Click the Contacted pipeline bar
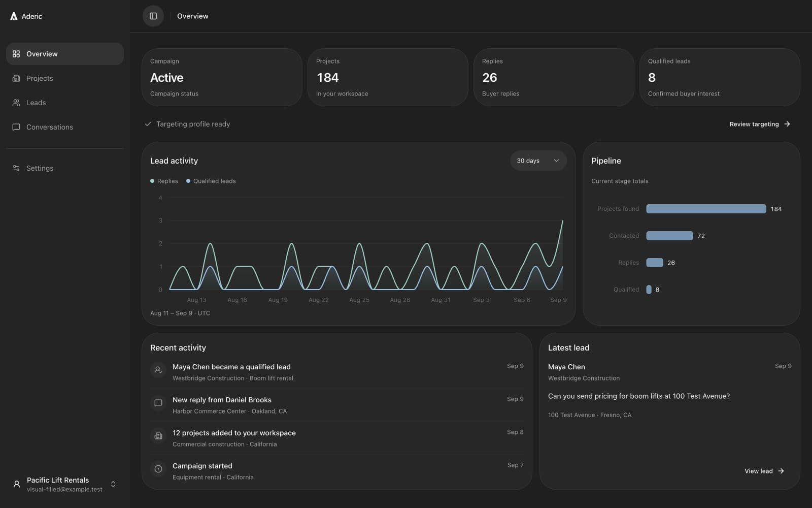The width and height of the screenshot is (812, 508). click(669, 236)
